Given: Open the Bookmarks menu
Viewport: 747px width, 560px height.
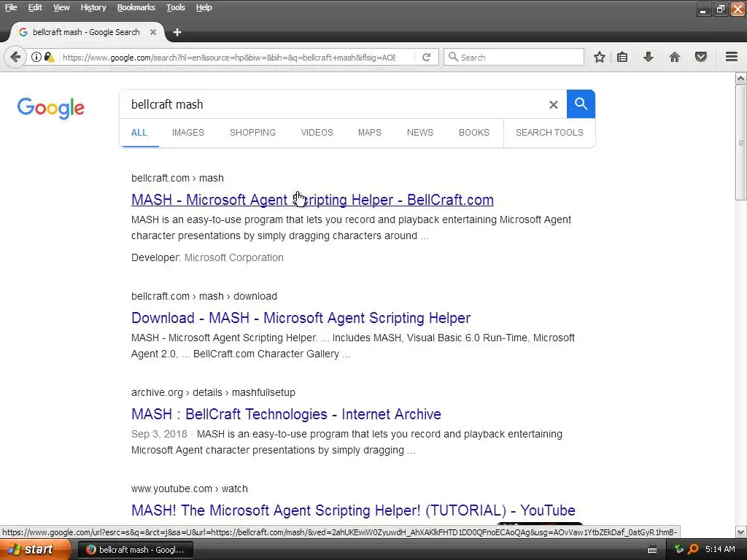Looking at the screenshot, I should click(136, 7).
